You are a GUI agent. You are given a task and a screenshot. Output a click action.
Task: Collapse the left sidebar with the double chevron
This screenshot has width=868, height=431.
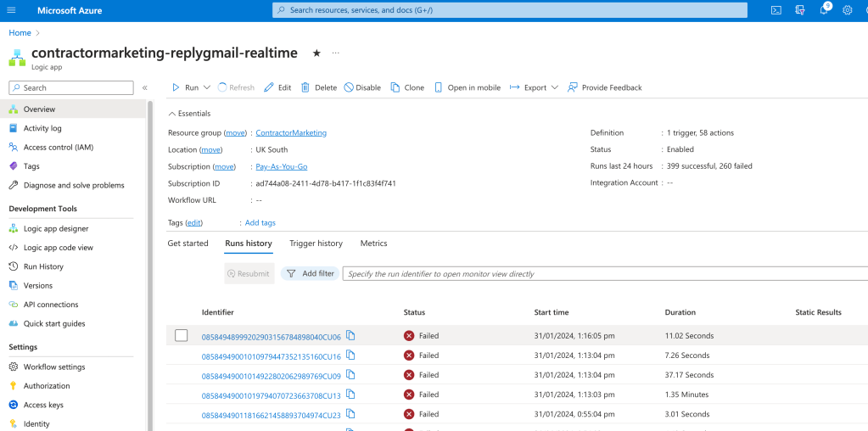[x=144, y=87]
